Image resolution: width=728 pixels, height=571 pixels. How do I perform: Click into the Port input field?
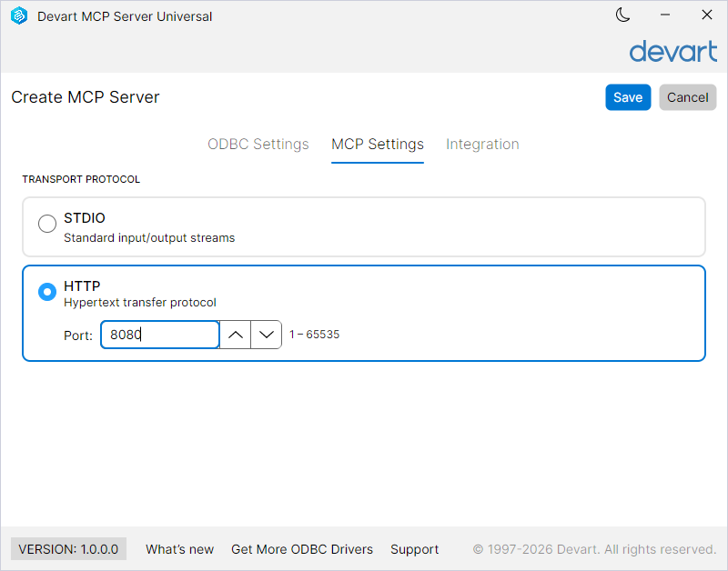160,335
